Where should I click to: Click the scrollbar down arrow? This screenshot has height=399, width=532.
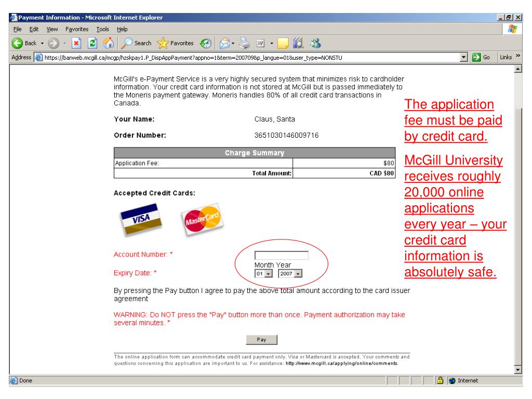tap(518, 370)
